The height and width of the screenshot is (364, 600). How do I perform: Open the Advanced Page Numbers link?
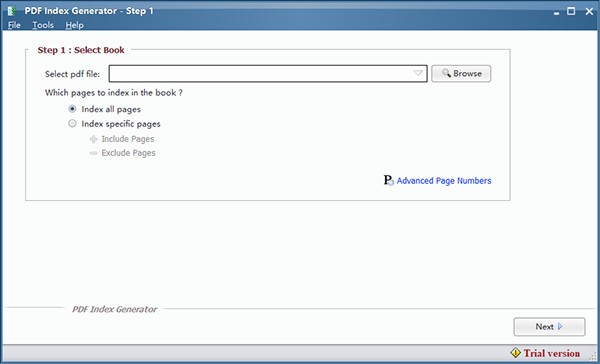444,181
